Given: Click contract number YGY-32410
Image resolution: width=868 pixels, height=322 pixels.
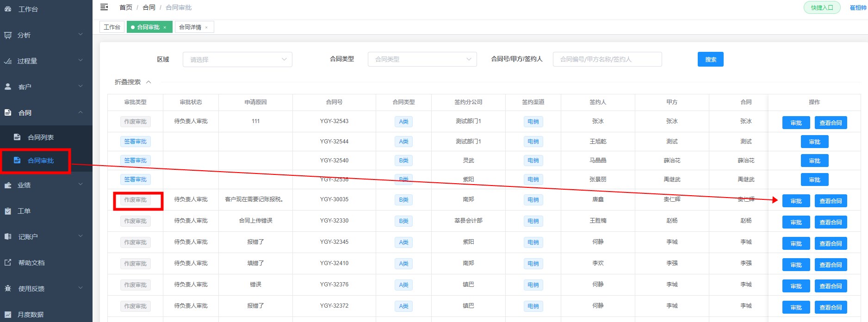Looking at the screenshot, I should click(334, 263).
